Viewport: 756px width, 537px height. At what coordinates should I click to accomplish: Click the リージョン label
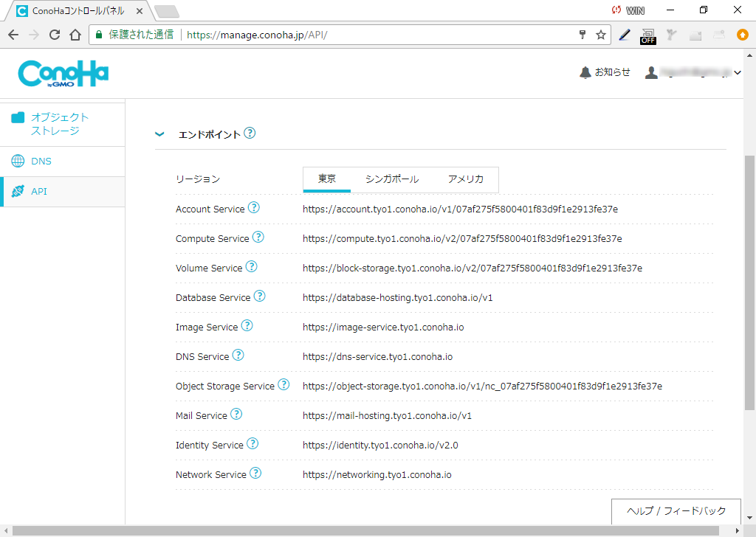point(198,179)
